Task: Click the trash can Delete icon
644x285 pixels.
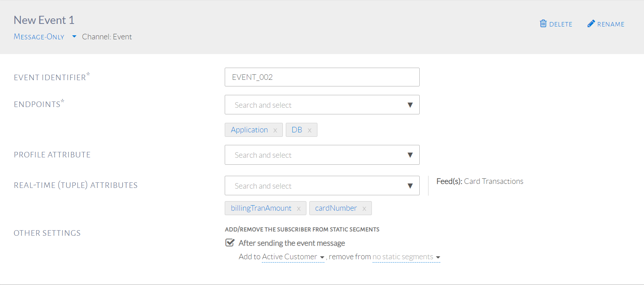Action: pos(543,24)
